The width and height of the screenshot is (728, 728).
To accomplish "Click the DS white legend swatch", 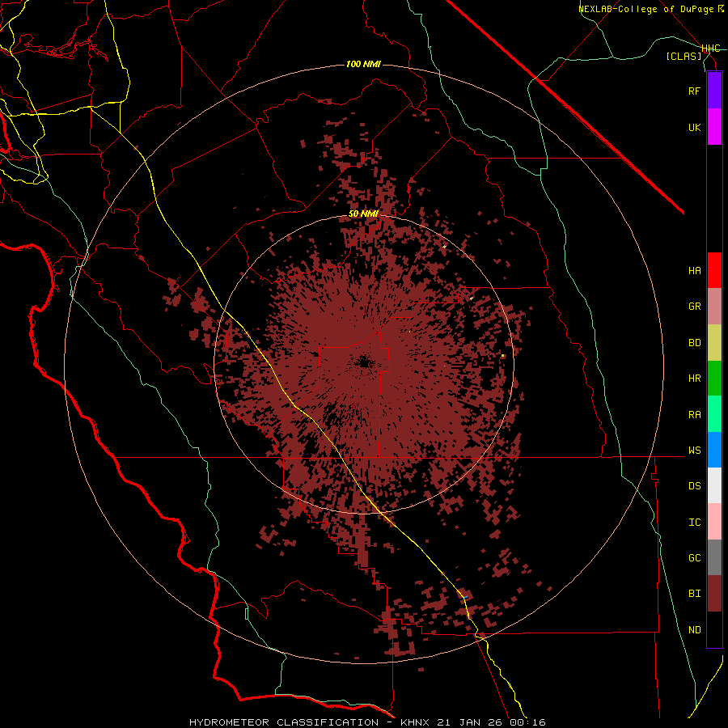I will pos(714,485).
